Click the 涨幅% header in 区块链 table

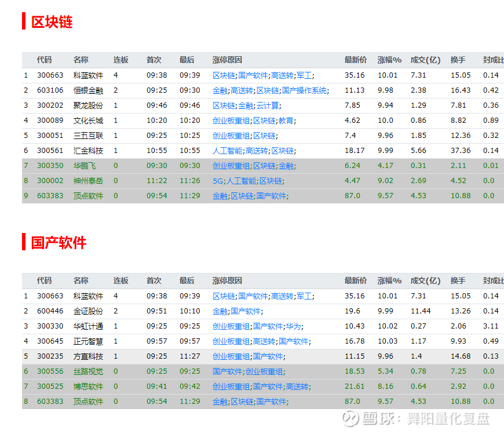pos(389,60)
